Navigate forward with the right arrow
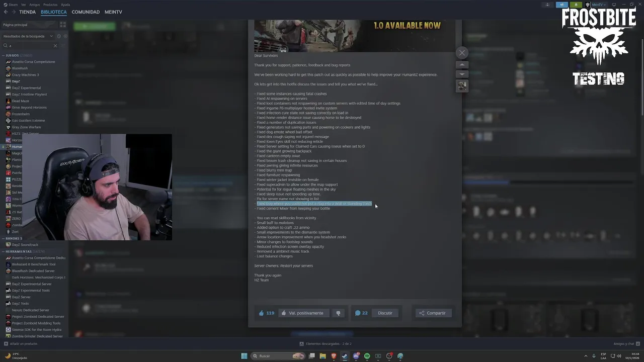Image resolution: width=644 pixels, height=362 pixels. pos(13,12)
